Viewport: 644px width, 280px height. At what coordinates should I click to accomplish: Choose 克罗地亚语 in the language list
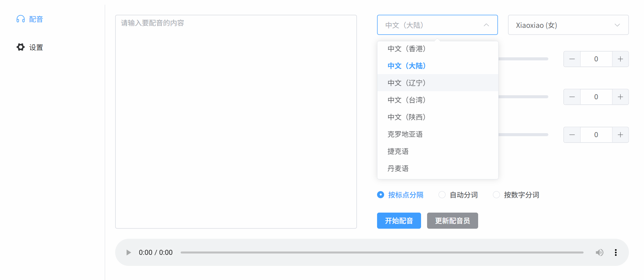click(438, 134)
